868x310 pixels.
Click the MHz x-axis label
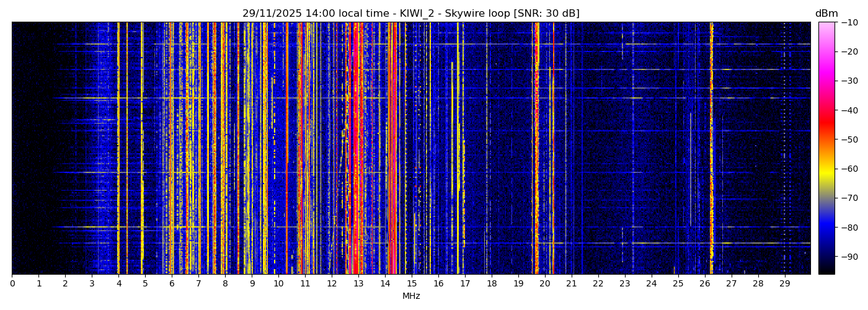411,296
